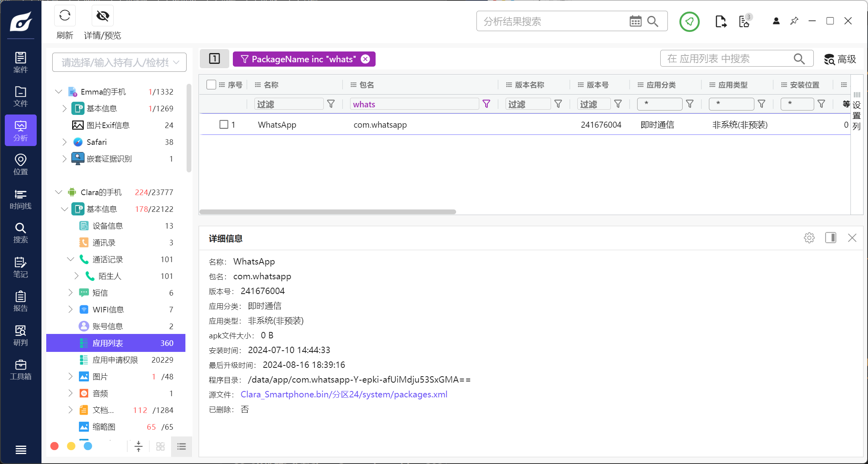Viewport: 868px width, 464px height.
Task: Expand the Safari tree node
Action: [x=65, y=142]
